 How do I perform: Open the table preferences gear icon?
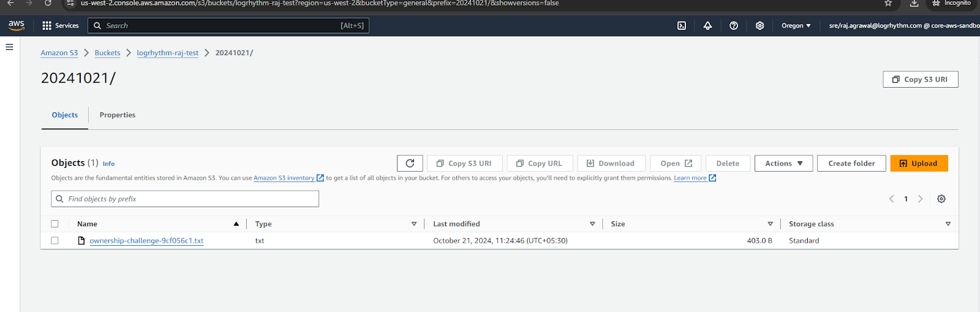point(941,199)
